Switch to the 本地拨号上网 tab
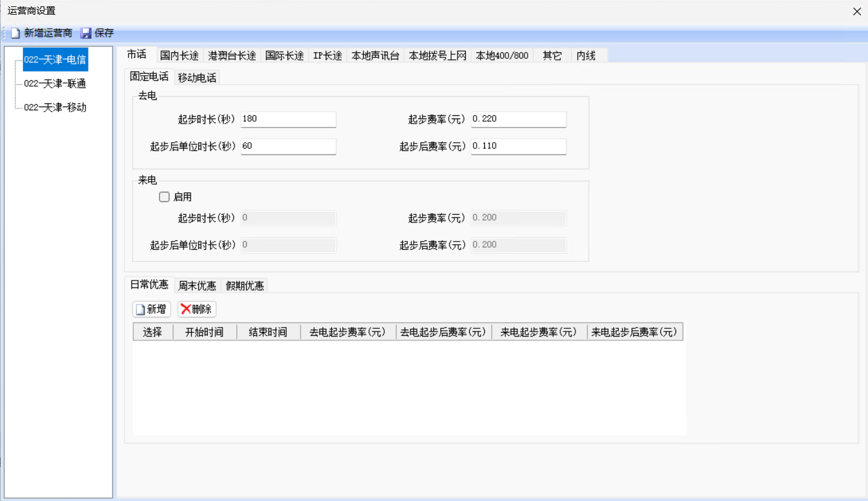This screenshot has width=868, height=501. (x=438, y=55)
